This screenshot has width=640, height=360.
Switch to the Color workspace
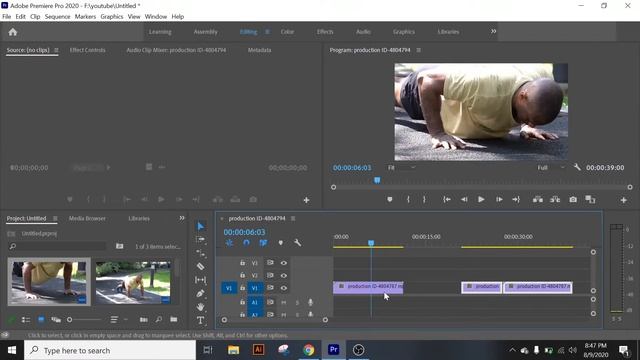pos(287,32)
